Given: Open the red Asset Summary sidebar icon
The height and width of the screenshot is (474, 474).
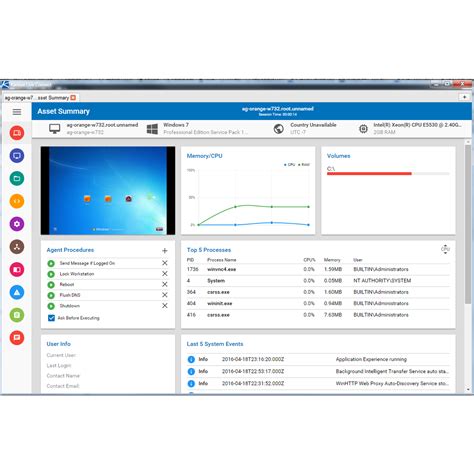Looking at the screenshot, I should click(17, 133).
